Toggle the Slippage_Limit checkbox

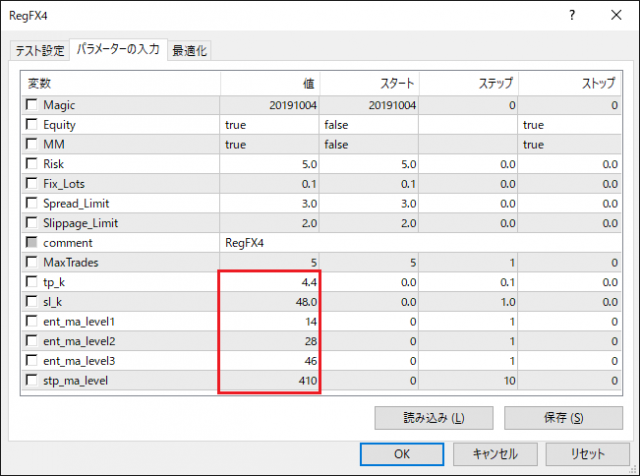point(31,222)
